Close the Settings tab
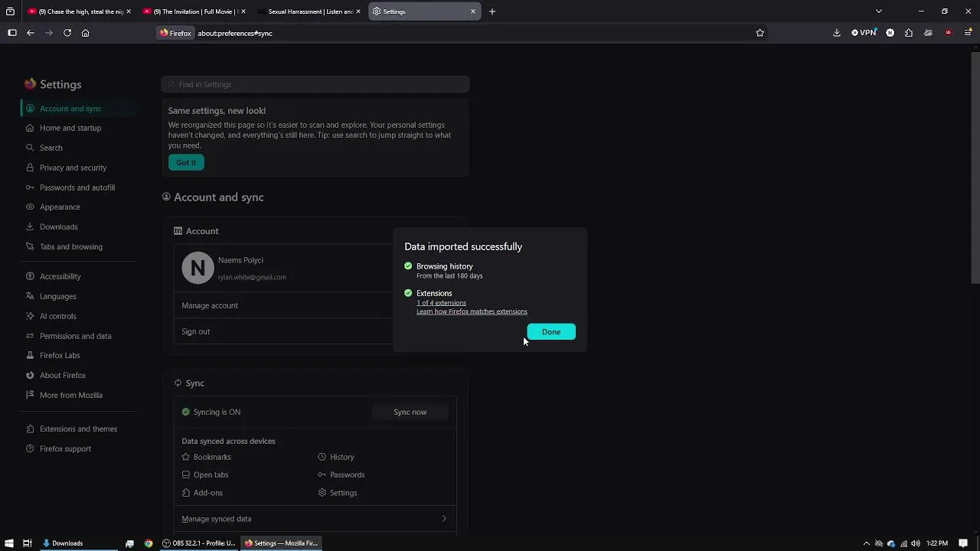Screen dimensions: 980x551 473,11
